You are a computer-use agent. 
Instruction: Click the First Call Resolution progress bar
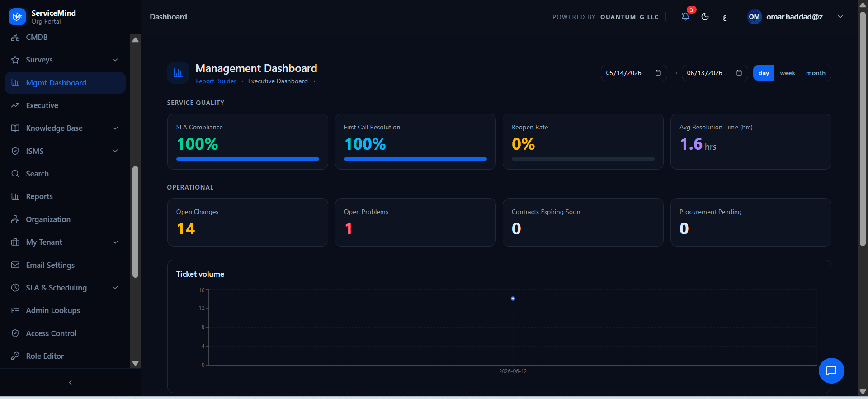click(415, 159)
